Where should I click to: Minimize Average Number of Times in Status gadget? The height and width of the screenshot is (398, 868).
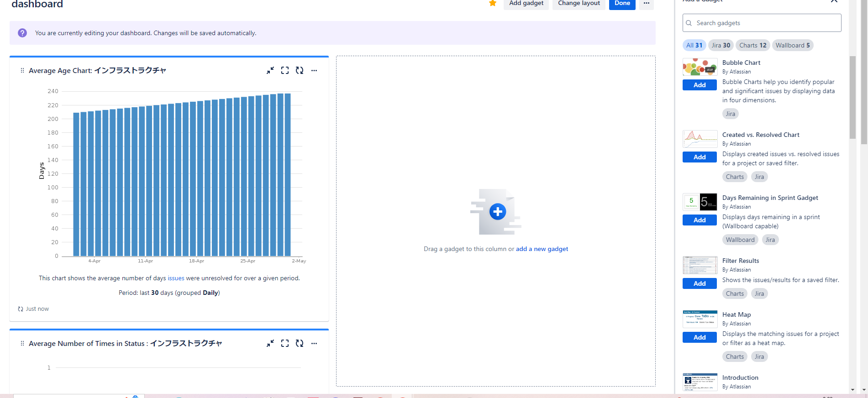[270, 343]
